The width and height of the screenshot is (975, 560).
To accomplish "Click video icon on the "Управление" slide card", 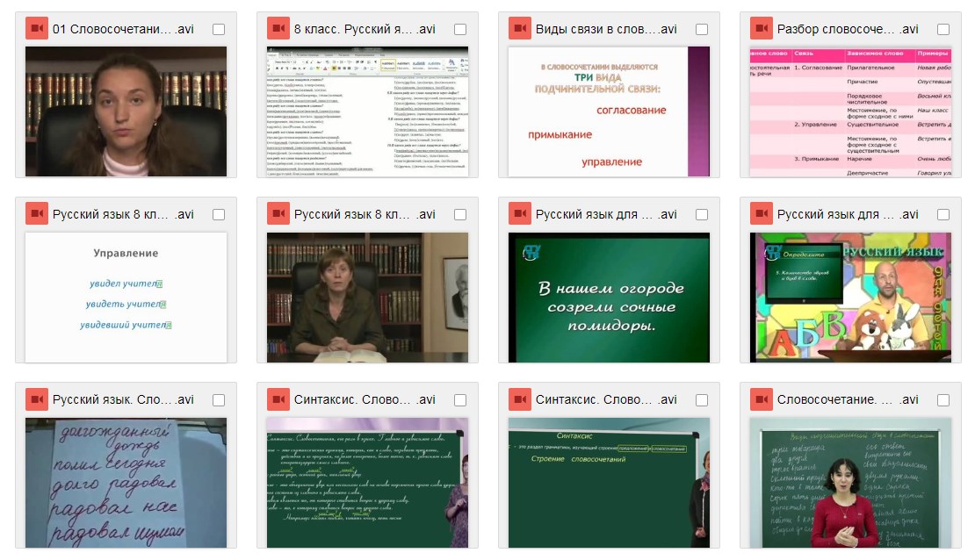I will coord(37,214).
